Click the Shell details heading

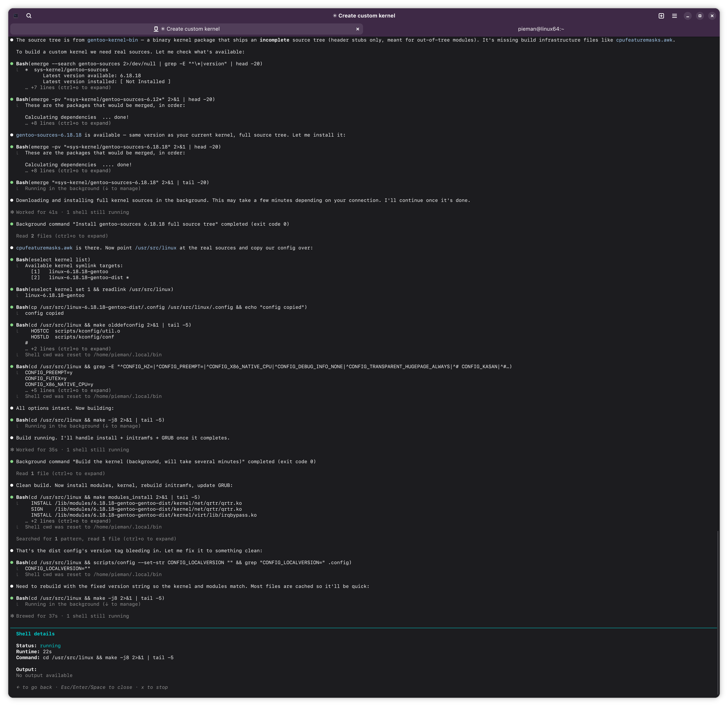pyautogui.click(x=35, y=634)
